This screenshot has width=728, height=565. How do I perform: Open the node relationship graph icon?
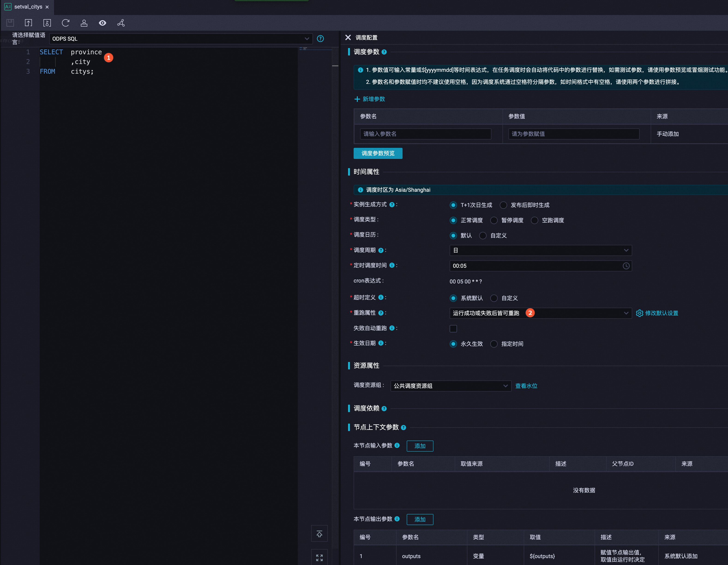121,23
